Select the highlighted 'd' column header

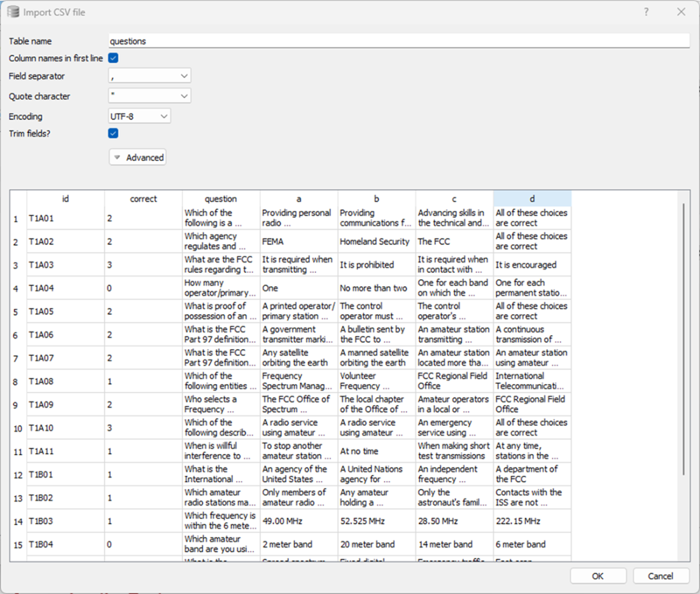532,199
